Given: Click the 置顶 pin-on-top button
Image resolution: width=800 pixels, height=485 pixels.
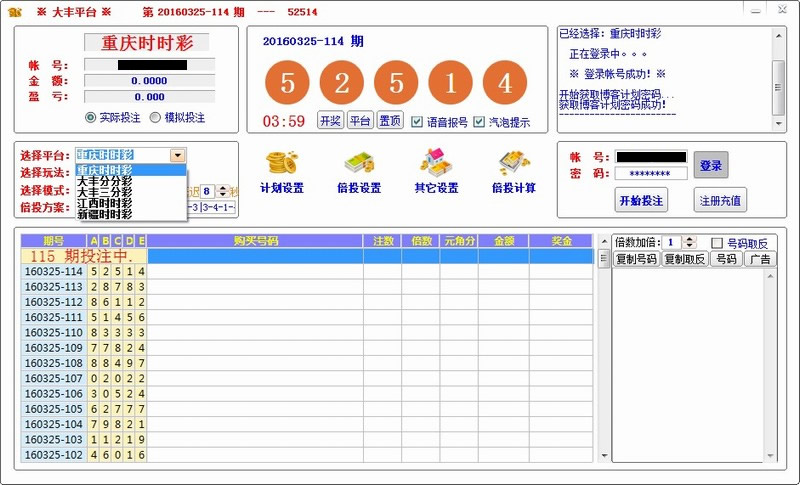Looking at the screenshot, I should [x=390, y=121].
